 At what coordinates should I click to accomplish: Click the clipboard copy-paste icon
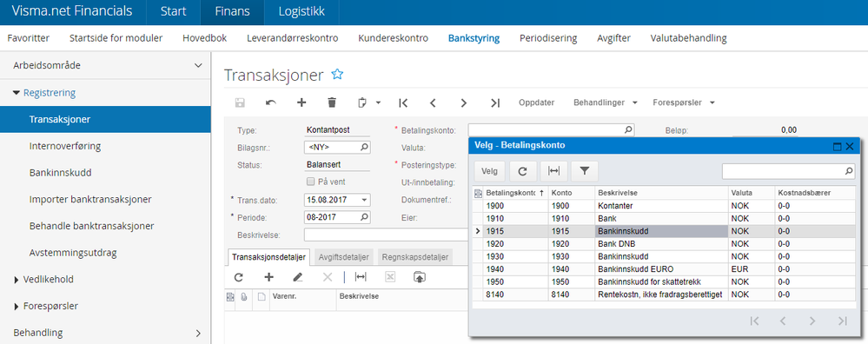coord(362,103)
